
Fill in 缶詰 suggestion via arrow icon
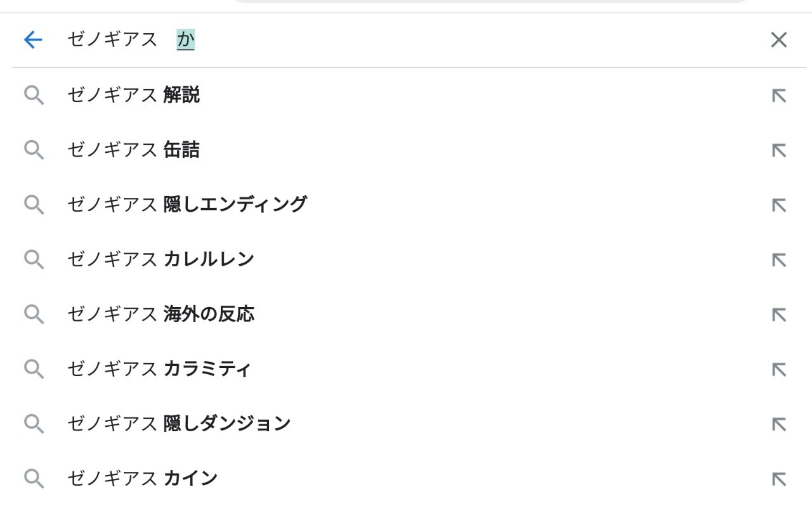pyautogui.click(x=778, y=150)
